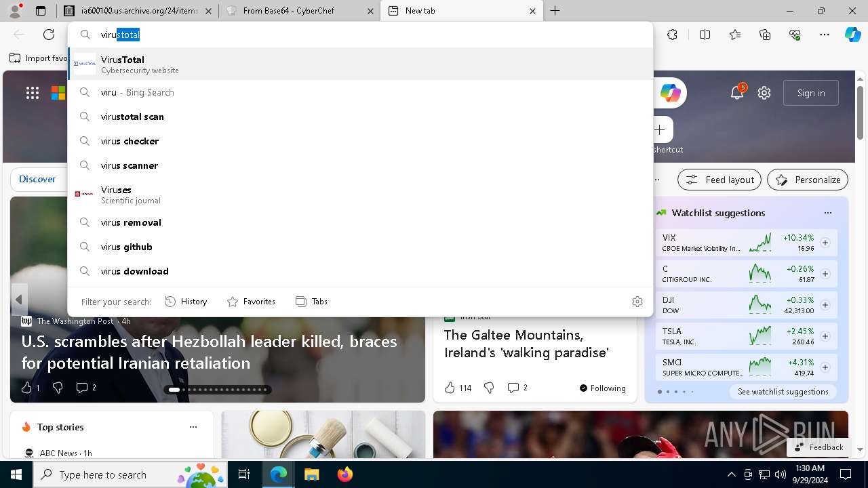Open the tab actions menu icon
Viewport: 868px width, 488px height.
(x=41, y=11)
